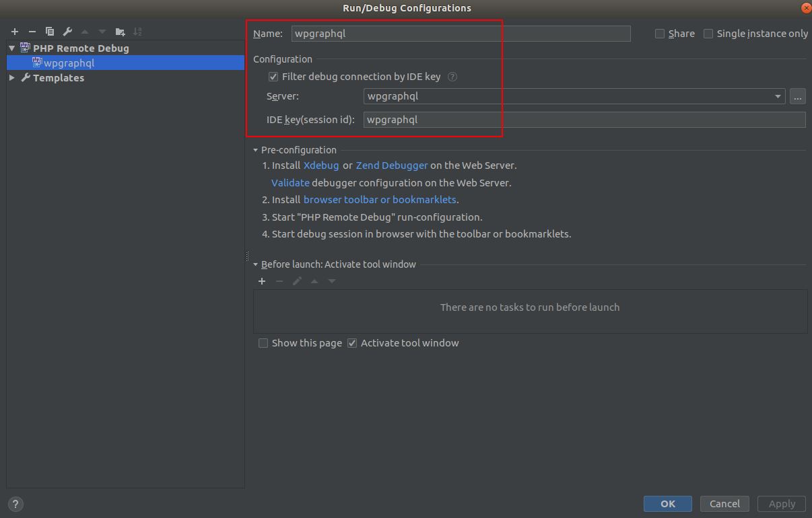The height and width of the screenshot is (518, 812).
Task: Open the Xdebug link
Action: click(321, 165)
